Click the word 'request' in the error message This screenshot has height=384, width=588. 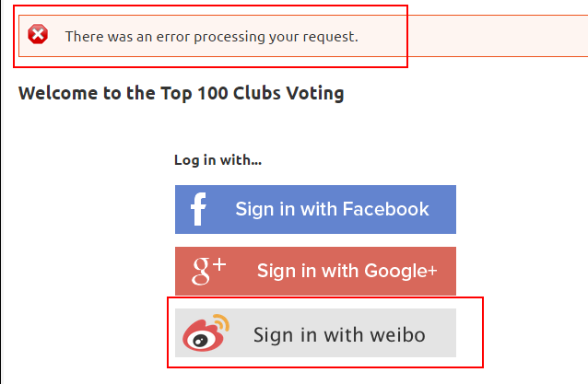(x=329, y=38)
